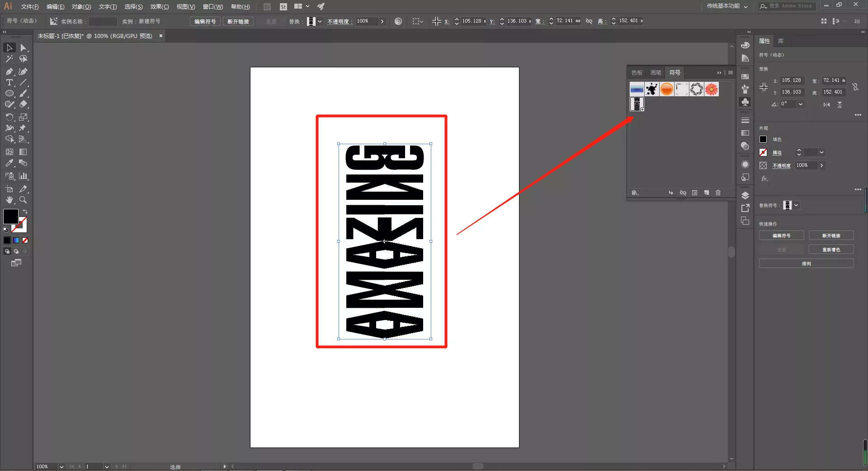
Task: Expand the replace symbol dropdown in properties
Action: (x=797, y=205)
